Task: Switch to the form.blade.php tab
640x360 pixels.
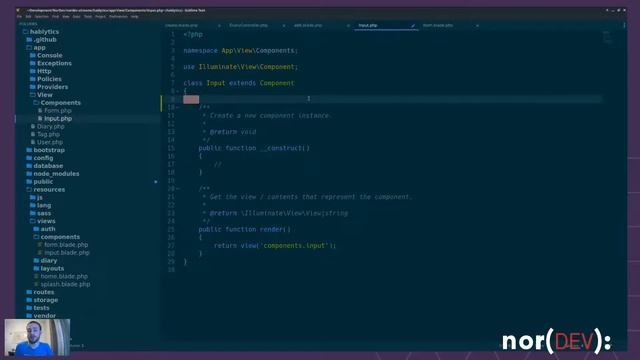Action: tap(438, 25)
